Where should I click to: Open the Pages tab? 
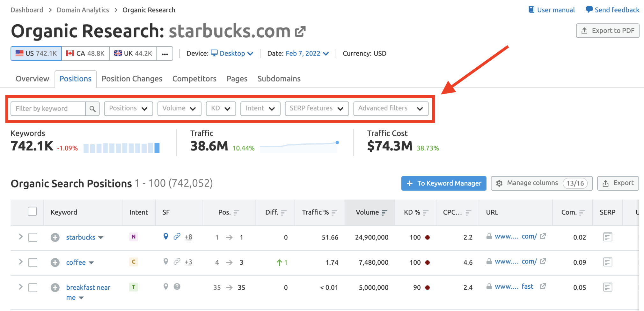(x=237, y=79)
